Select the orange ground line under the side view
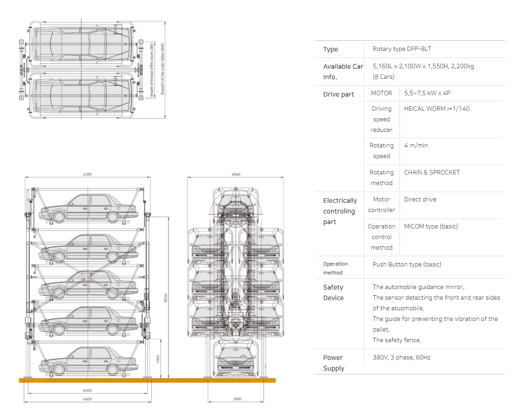523x420 pixels. (147, 380)
